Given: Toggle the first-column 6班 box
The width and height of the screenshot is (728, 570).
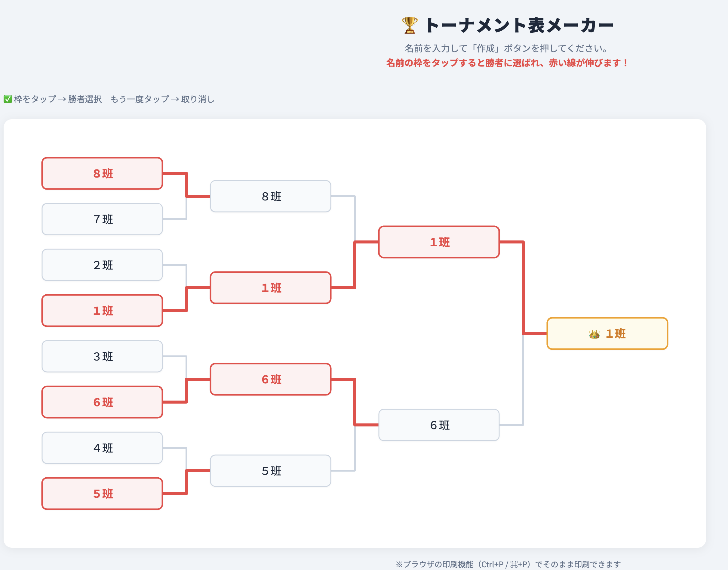Looking at the screenshot, I should 102,402.
